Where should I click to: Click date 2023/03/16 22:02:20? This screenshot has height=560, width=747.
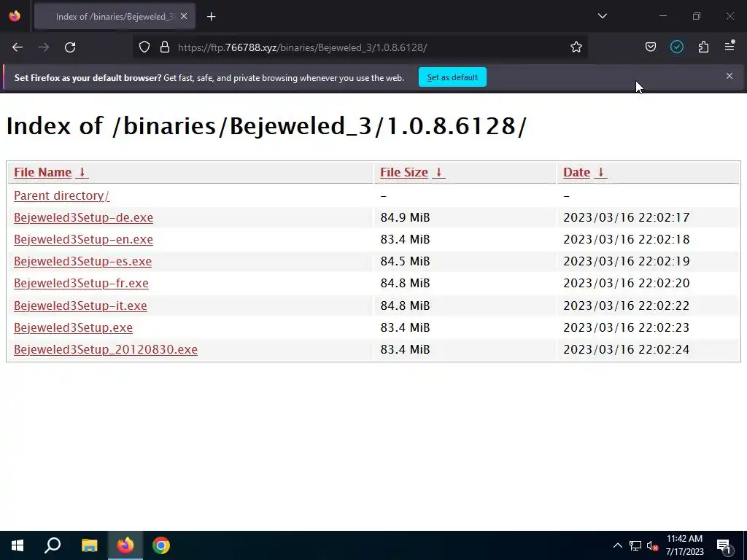coord(626,284)
